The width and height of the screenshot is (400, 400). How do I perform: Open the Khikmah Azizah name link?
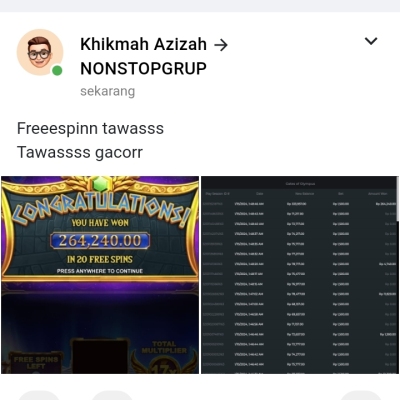pos(143,44)
